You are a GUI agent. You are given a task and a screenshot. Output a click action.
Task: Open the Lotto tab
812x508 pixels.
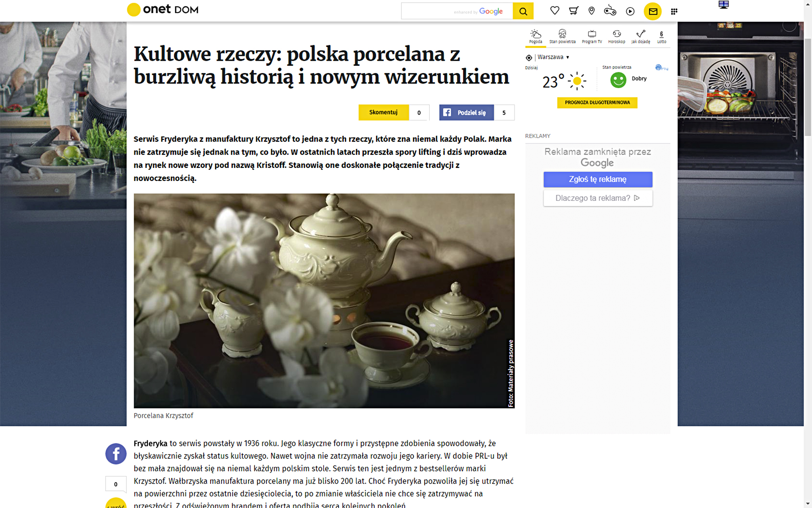click(x=662, y=37)
